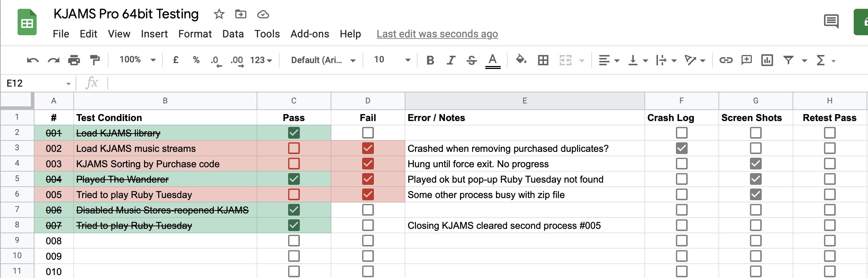Screen dimensions: 868x278
Task: Click the undo arrow icon
Action: (x=33, y=60)
